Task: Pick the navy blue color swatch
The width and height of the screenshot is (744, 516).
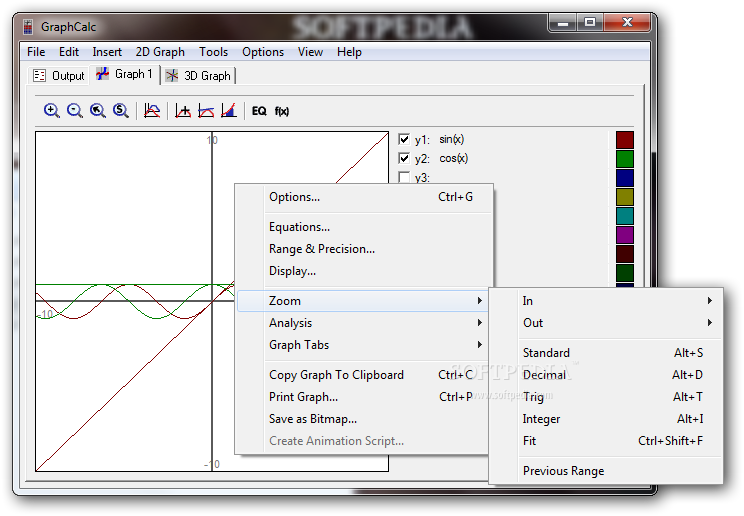Action: [x=625, y=178]
